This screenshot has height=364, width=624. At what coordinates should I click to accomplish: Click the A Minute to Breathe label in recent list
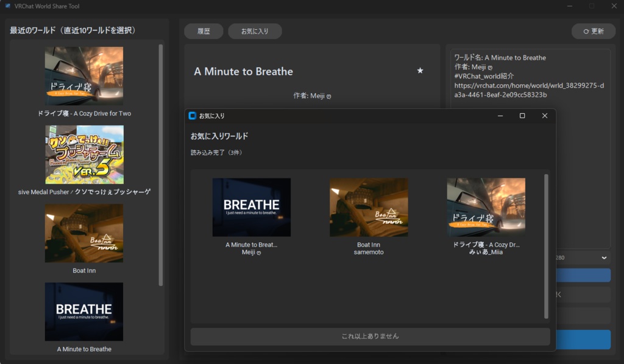coord(84,349)
